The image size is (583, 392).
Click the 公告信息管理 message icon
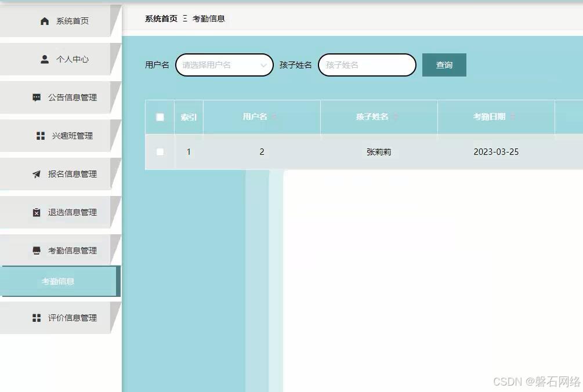36,97
